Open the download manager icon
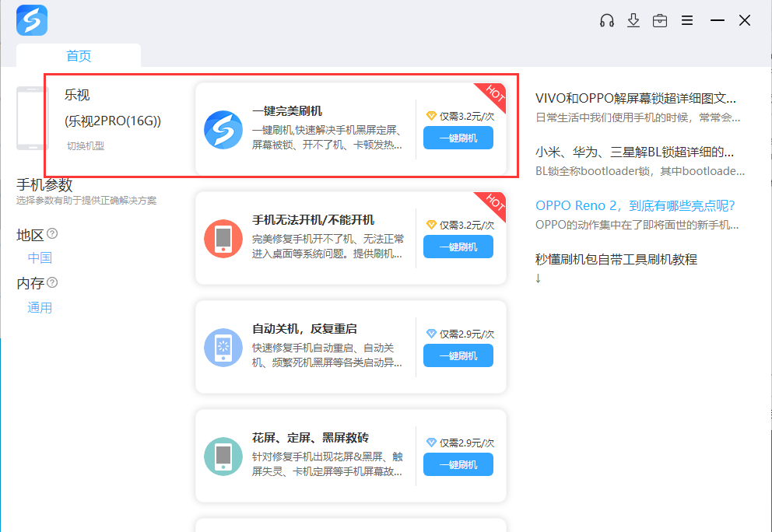772x532 pixels. point(633,20)
